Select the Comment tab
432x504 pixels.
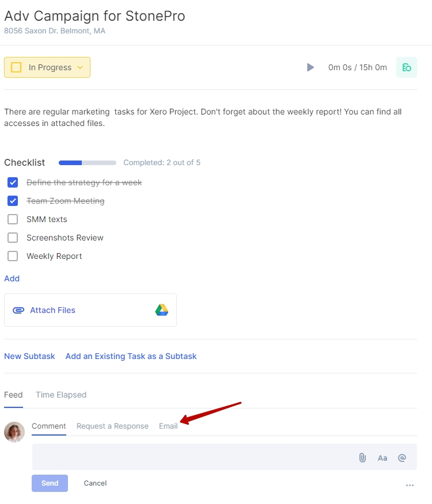point(48,426)
